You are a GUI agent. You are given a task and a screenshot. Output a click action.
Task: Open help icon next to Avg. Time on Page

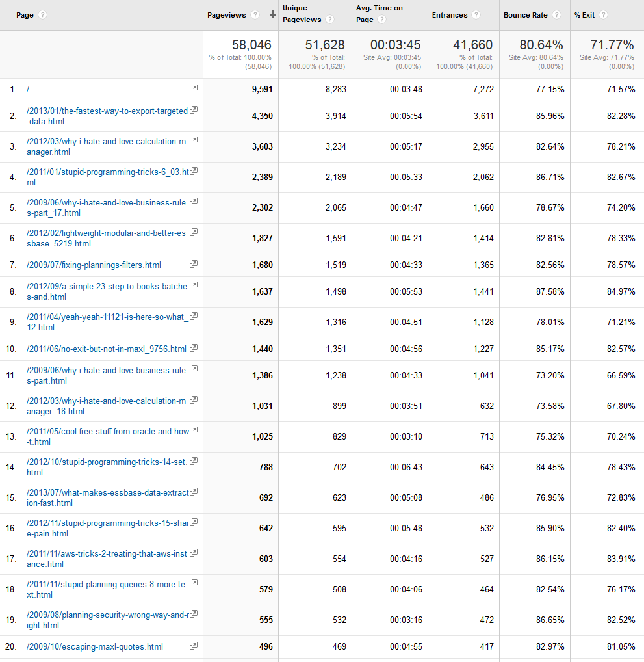[x=381, y=20]
